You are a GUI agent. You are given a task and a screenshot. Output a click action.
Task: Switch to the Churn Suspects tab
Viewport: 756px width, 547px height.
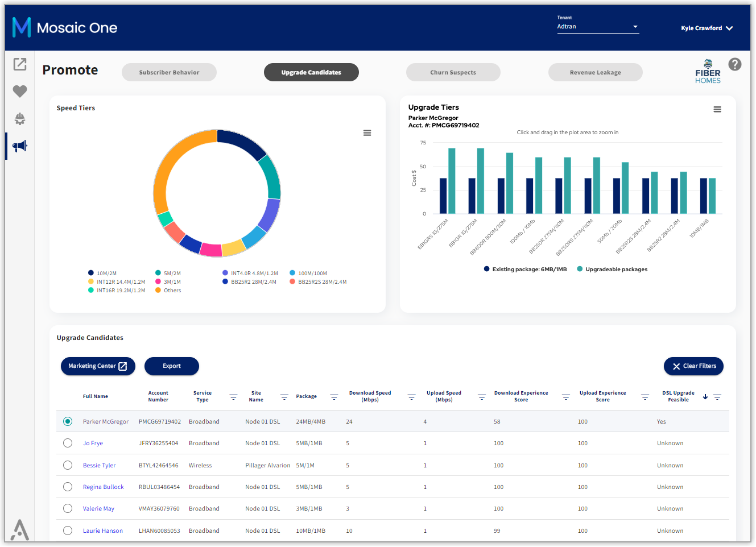[453, 72]
